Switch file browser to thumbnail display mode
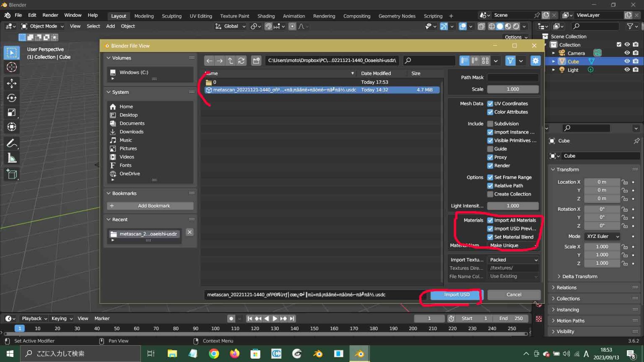 (485, 60)
